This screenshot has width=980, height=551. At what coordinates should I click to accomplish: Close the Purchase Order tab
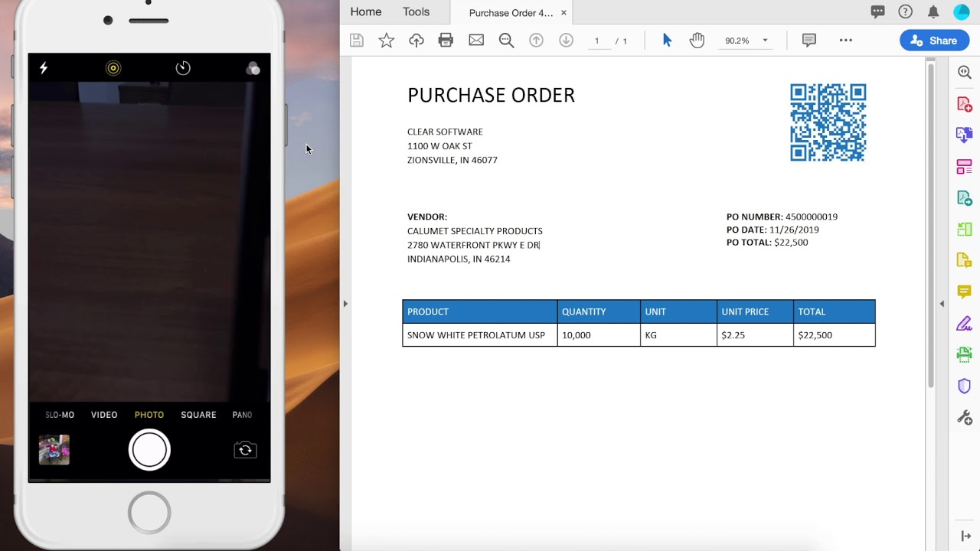[564, 13]
